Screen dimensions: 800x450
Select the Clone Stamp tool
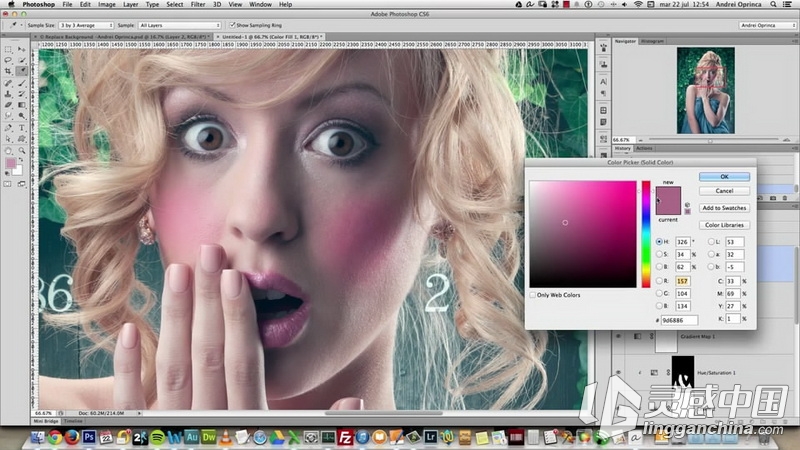(9, 94)
